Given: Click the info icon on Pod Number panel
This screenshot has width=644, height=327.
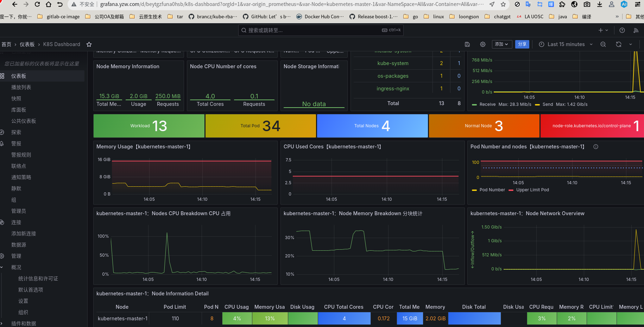Looking at the screenshot, I should click(x=596, y=147).
